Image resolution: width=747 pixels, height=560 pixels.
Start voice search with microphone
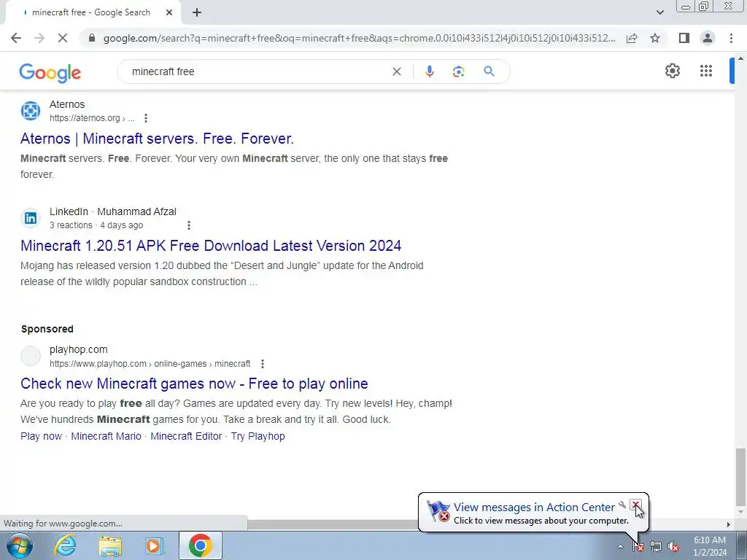[x=429, y=71]
